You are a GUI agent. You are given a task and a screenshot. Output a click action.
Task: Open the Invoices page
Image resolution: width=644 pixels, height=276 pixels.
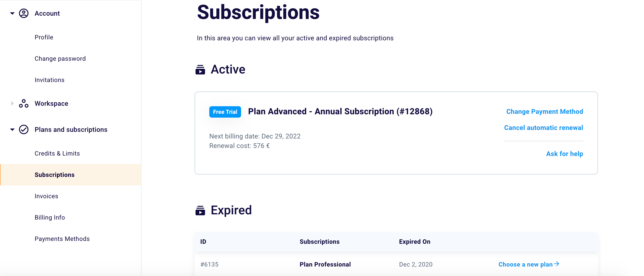click(46, 196)
